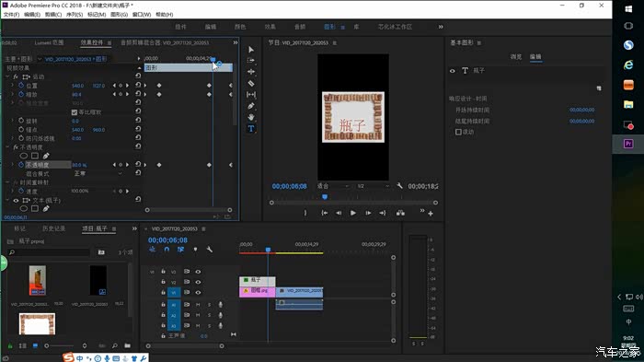Switch to the Lumetri Scopes panel tab

49,42
